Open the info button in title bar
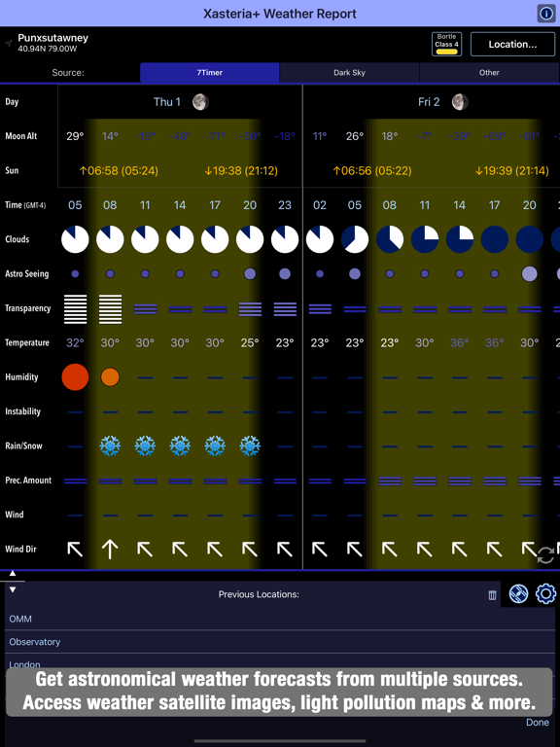560x747 pixels. [x=546, y=14]
